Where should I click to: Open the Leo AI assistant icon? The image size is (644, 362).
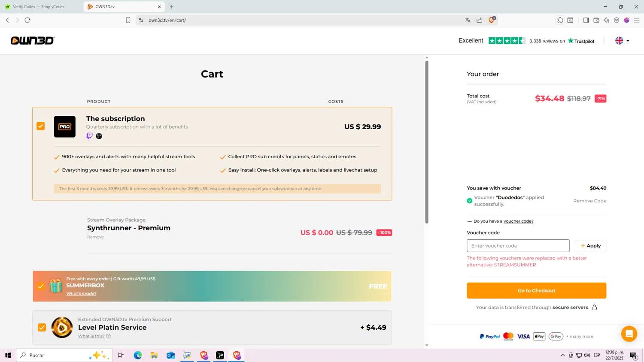[606, 20]
